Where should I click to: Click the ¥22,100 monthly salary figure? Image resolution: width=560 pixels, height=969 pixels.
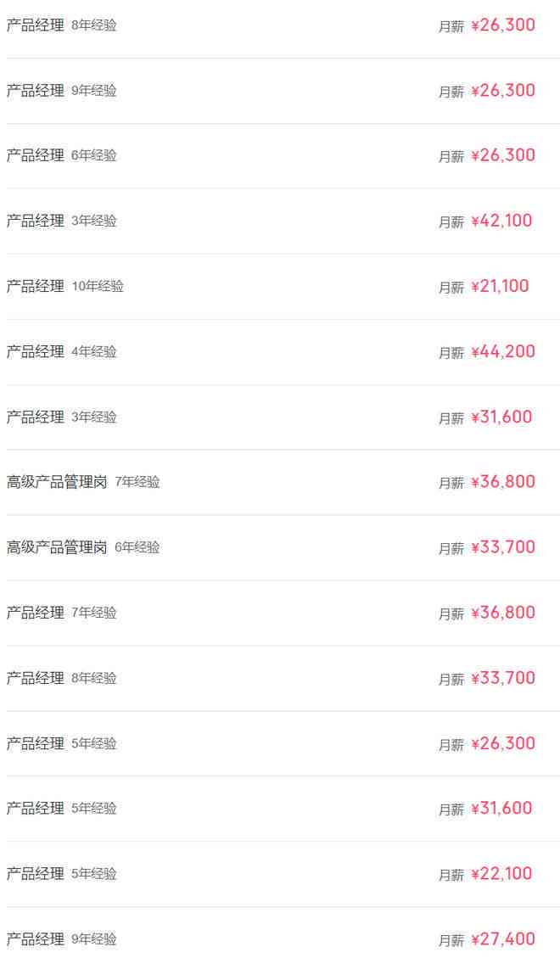coord(502,873)
